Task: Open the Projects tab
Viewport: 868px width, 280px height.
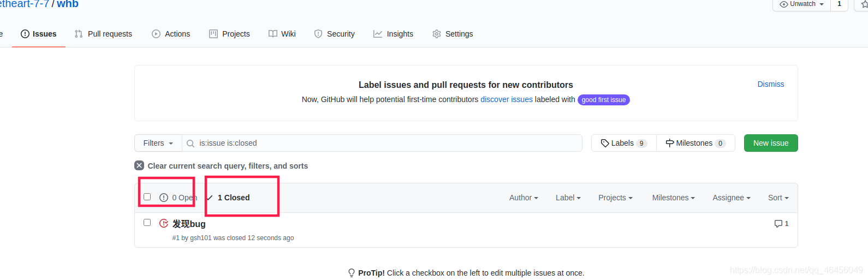Action: coord(229,34)
